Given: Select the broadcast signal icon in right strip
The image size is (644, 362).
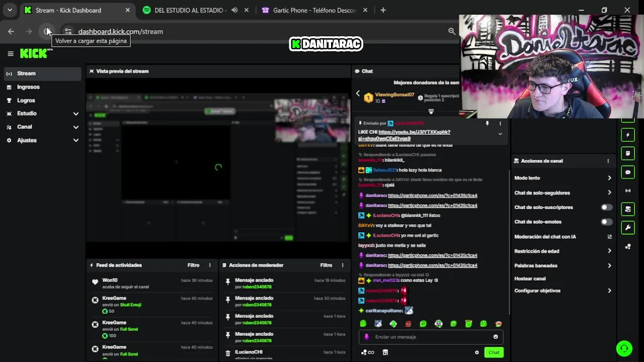Looking at the screenshot, I should pyautogui.click(x=628, y=191).
